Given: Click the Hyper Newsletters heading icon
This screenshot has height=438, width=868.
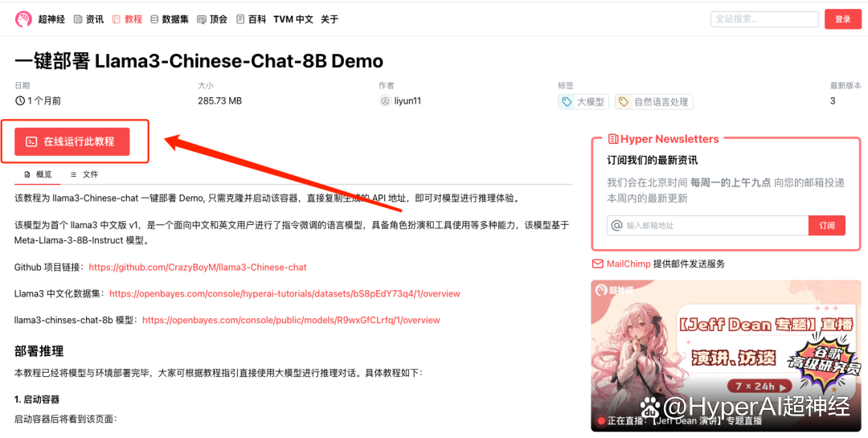Looking at the screenshot, I should click(x=613, y=139).
